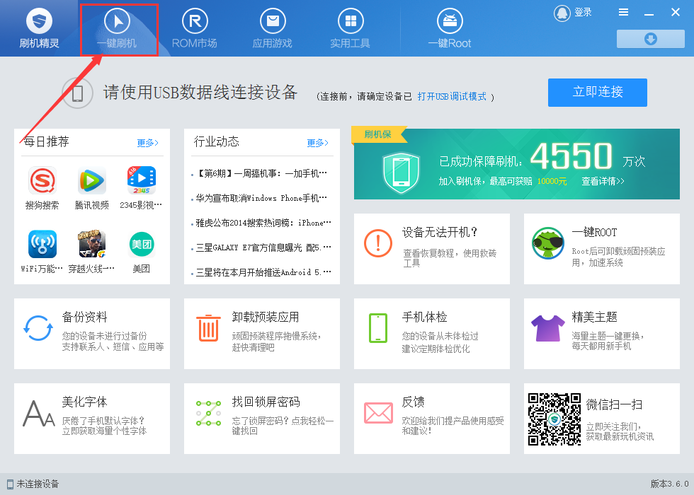Viewport: 694px width, 495px height.
Task: Open news 三星将在本月开始推送Android 5
Action: point(263,273)
